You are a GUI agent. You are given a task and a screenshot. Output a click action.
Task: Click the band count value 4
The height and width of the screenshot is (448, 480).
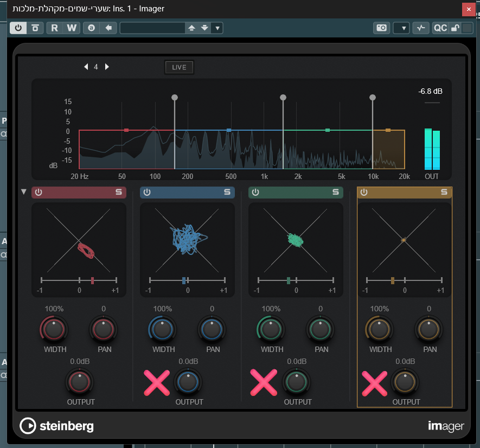(x=96, y=67)
